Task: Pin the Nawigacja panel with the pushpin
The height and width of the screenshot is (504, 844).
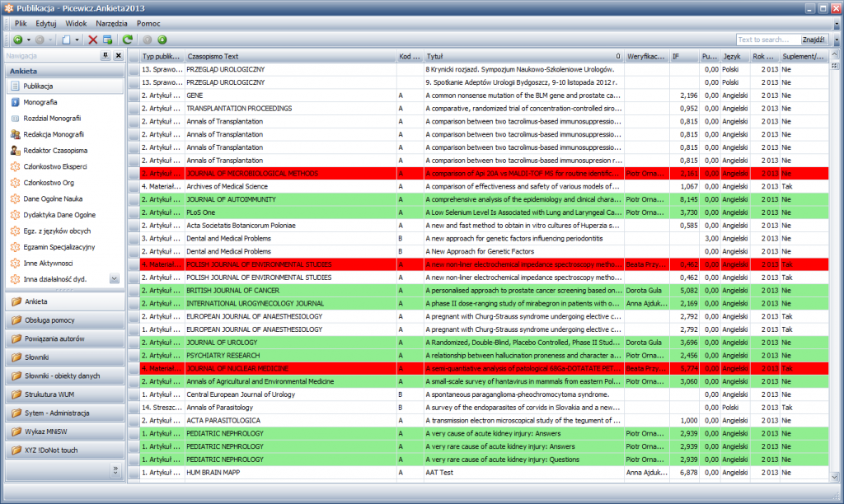Action: pos(105,55)
